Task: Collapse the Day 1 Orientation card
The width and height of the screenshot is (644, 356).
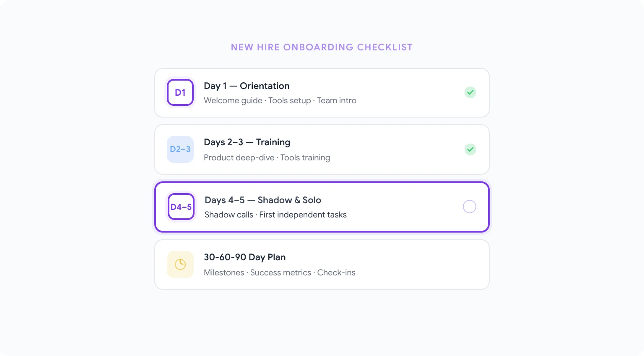Action: click(322, 92)
